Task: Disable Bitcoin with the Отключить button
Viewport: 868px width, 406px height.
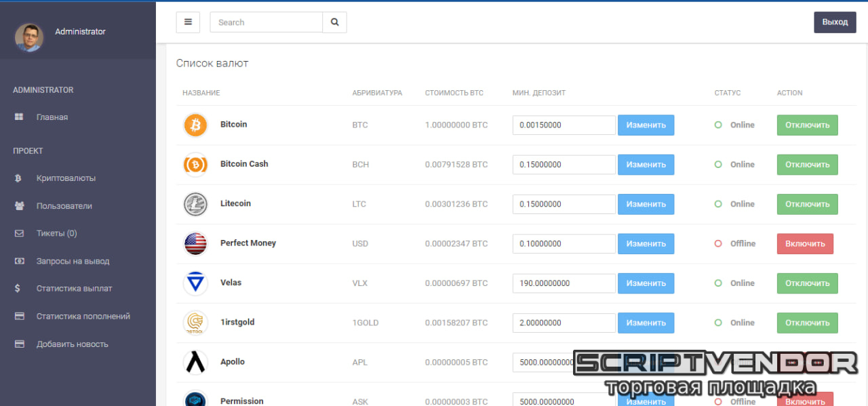Action: (x=807, y=125)
